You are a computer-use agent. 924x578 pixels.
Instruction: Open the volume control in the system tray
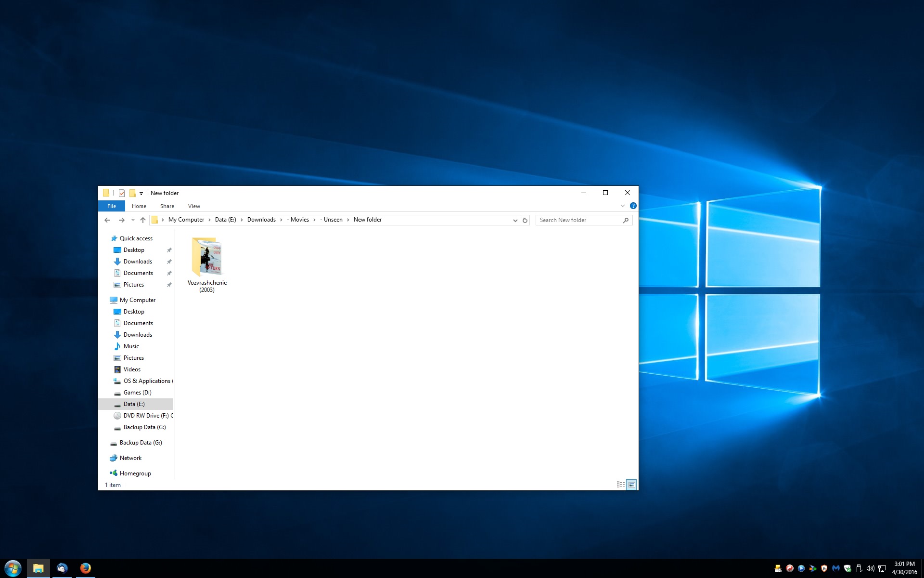(x=871, y=568)
